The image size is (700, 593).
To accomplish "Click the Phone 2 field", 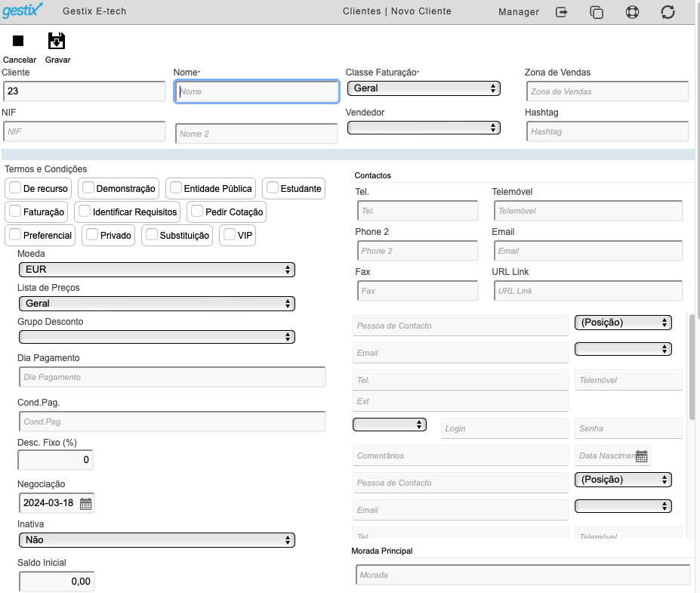I will pos(418,251).
